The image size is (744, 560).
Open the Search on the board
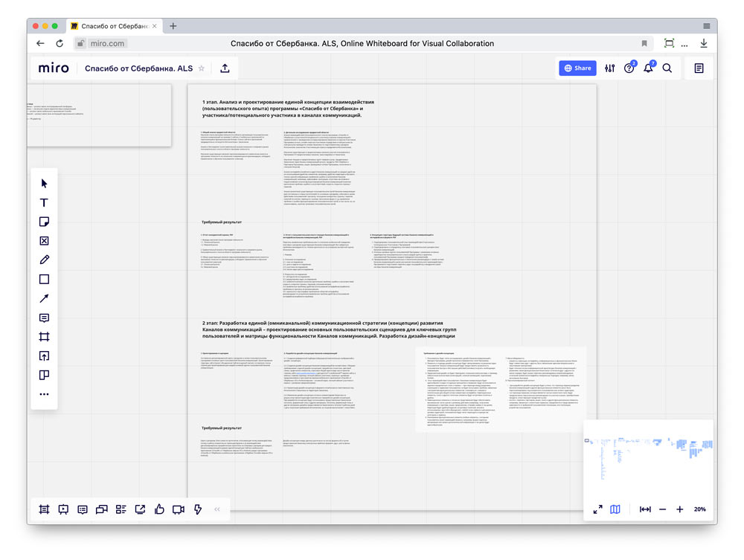tap(667, 68)
